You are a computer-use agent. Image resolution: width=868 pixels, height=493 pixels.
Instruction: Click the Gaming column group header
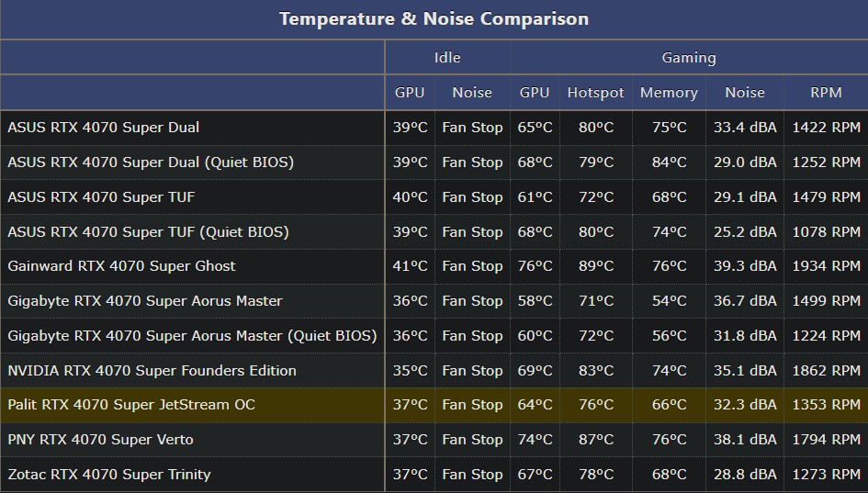689,58
